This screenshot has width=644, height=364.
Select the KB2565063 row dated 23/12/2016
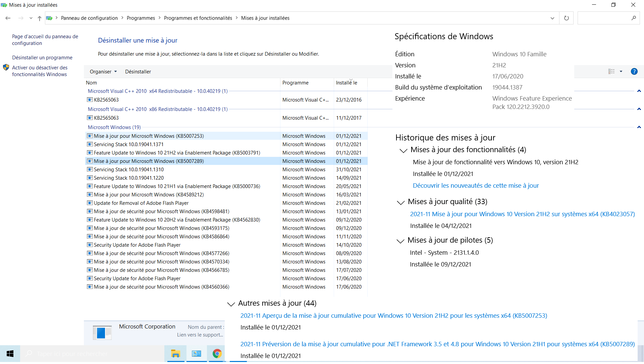[x=226, y=100]
